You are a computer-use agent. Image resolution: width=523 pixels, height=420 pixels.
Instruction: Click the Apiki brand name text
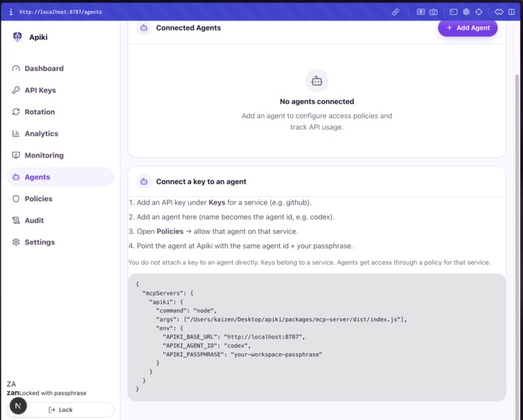[x=38, y=37]
